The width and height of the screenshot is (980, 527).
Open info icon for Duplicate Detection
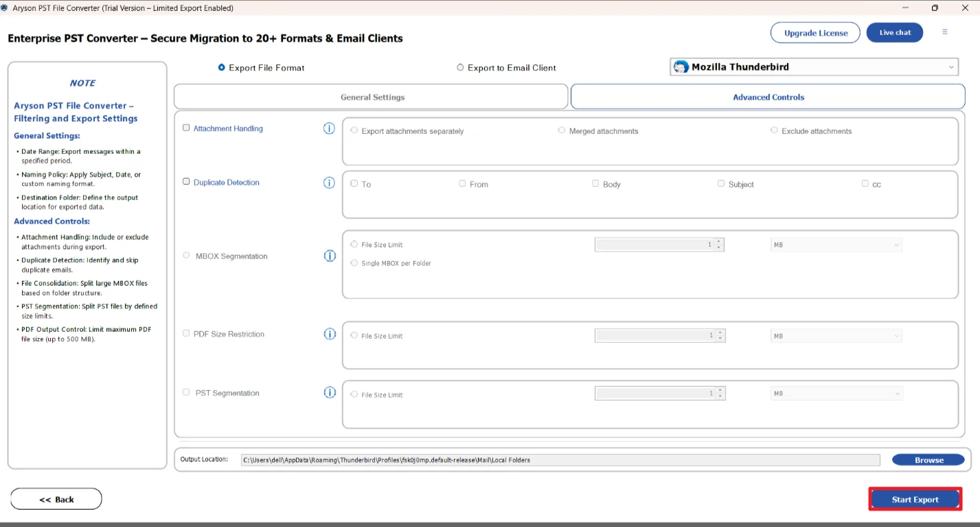click(x=329, y=183)
